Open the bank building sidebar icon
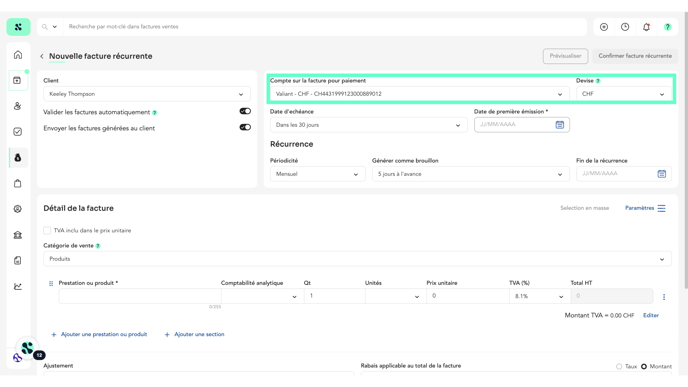 (18, 235)
